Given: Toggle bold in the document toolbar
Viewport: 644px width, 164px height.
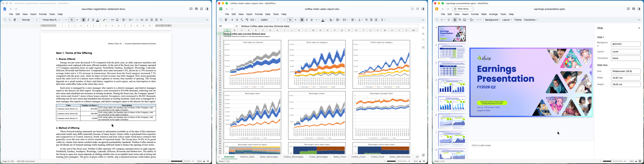Looking at the screenshot, I should click(x=83, y=20).
